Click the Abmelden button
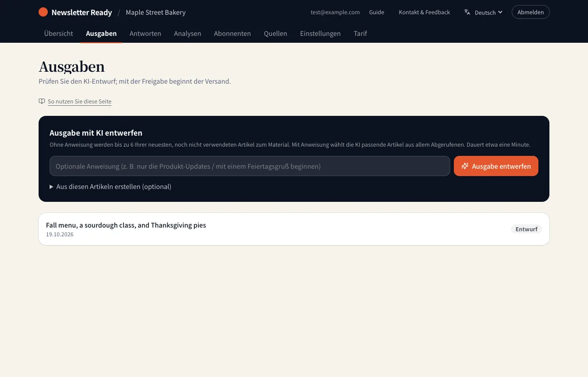Viewport: 588px width, 377px height. pos(531,12)
